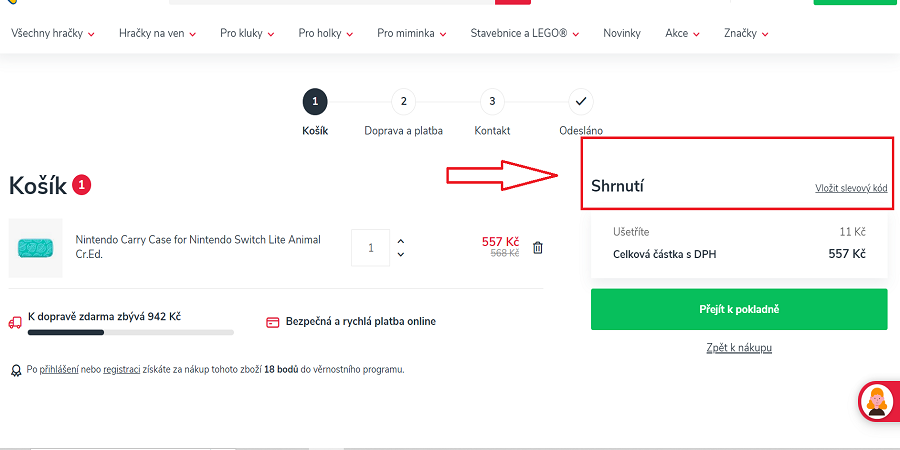
Task: Click the Přejít k pokladně button
Action: pos(738,309)
